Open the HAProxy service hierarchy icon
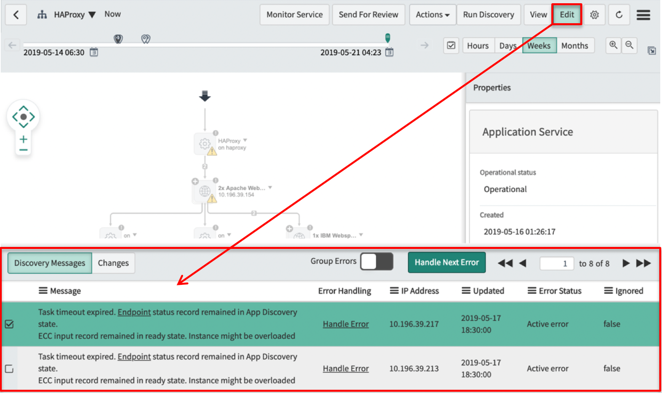The image size is (662, 393). coord(42,15)
